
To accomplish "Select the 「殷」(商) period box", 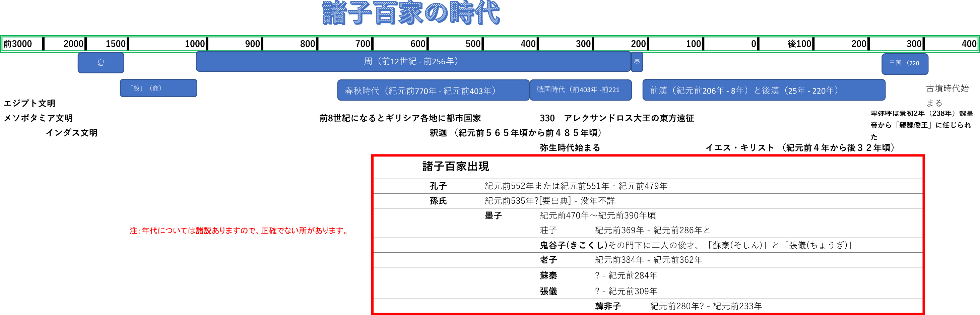I will [158, 88].
